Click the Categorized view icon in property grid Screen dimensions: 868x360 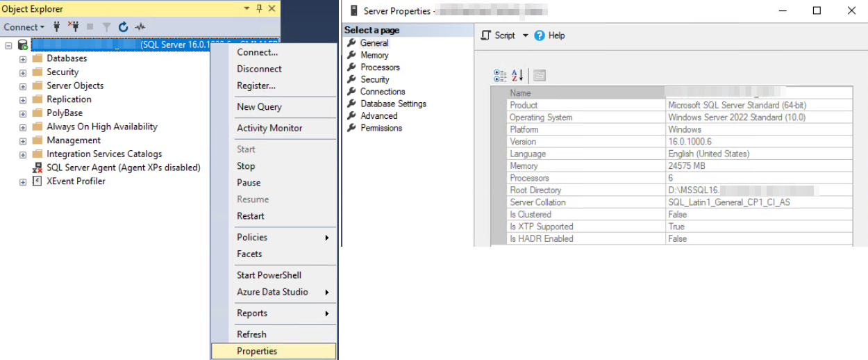tap(500, 75)
